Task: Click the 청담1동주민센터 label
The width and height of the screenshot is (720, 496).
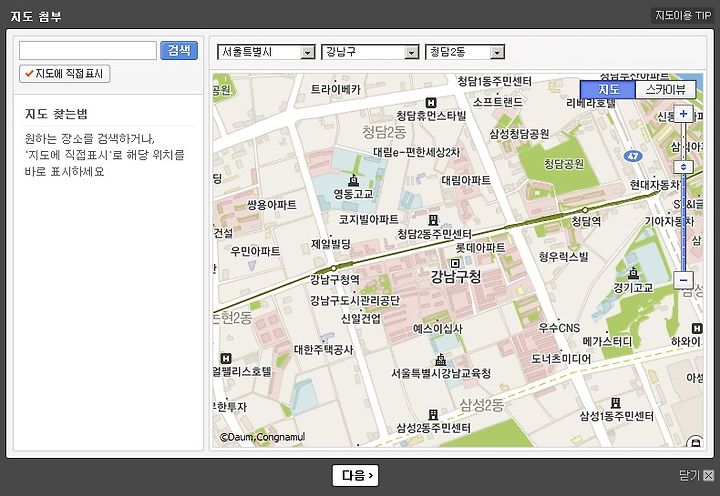Action: (x=494, y=81)
